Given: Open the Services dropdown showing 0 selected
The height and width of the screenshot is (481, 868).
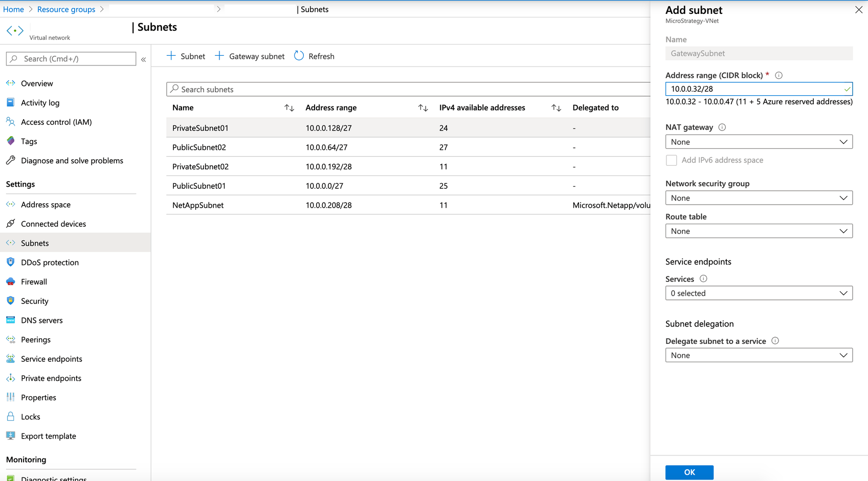Looking at the screenshot, I should pos(759,293).
